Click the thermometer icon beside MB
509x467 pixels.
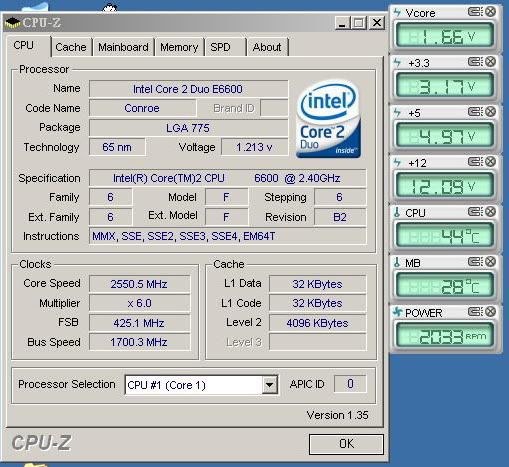coord(397,262)
